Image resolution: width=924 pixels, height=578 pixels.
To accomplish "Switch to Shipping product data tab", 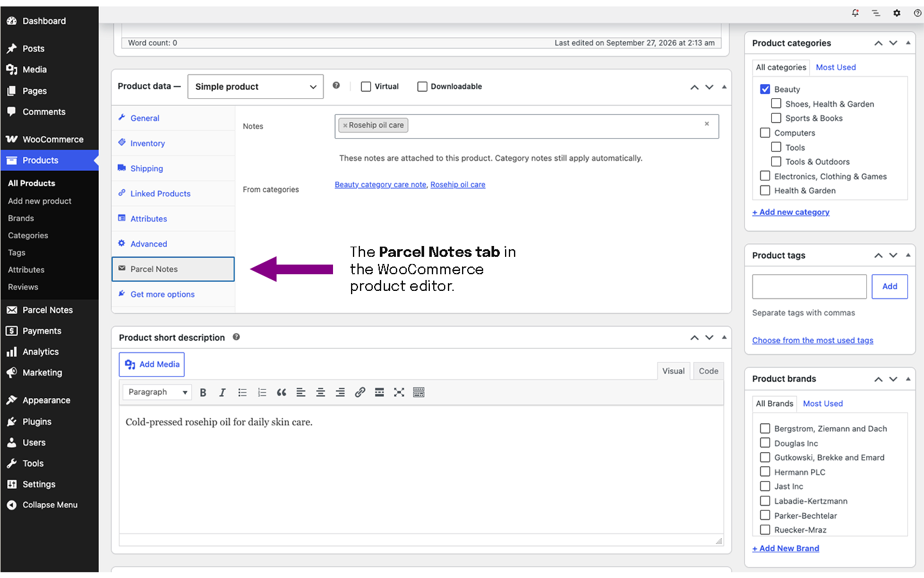I will click(x=173, y=168).
